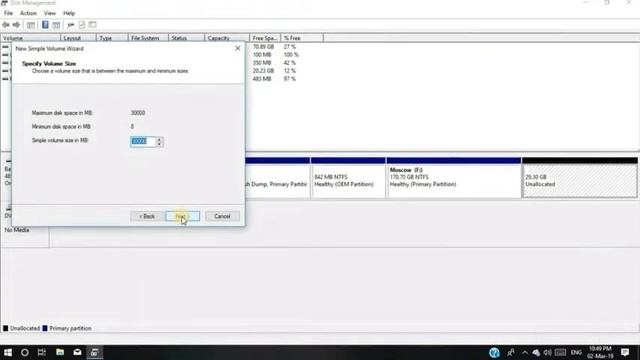Click the People icon in the taskbar
640x360 pixels.
point(511,352)
